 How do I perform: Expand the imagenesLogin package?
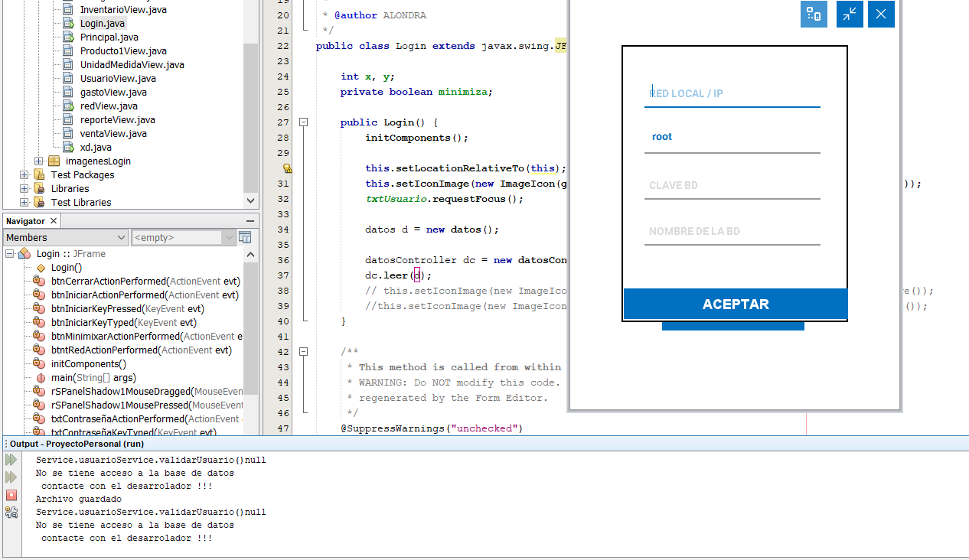39,161
